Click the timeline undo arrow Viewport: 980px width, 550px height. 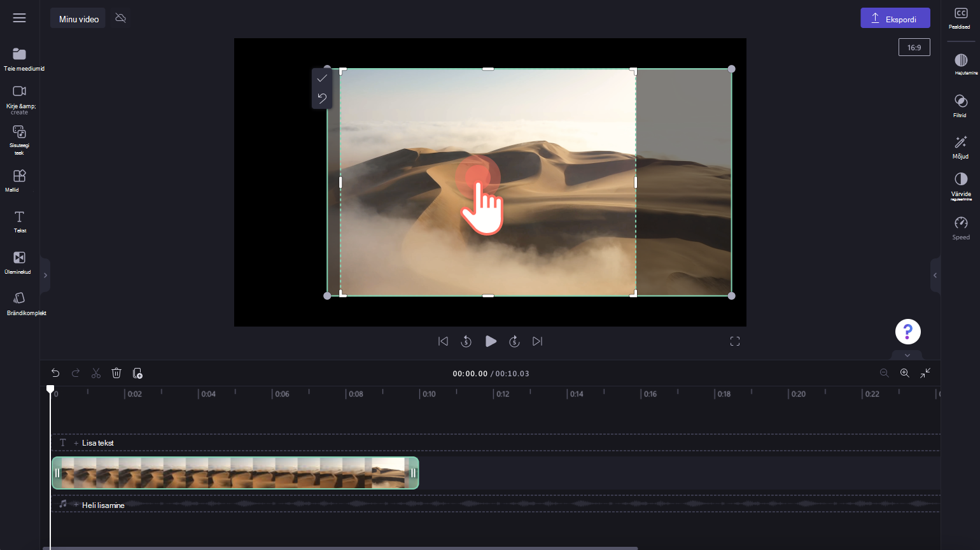click(x=55, y=373)
